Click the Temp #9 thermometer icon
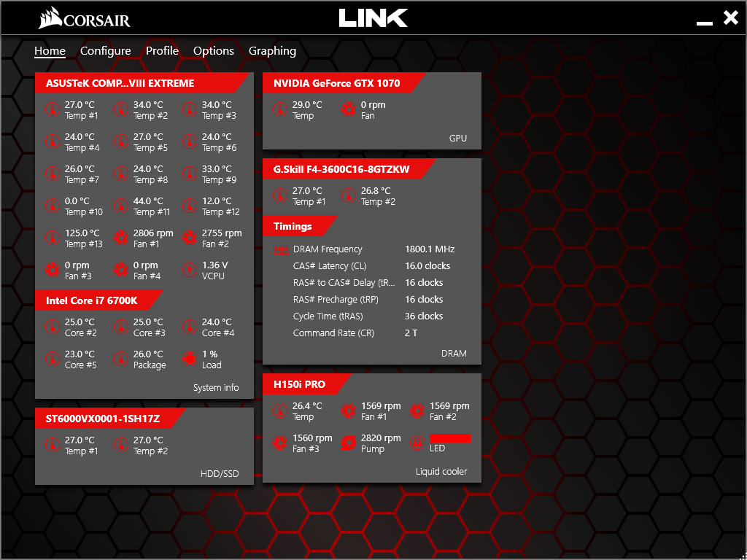Viewport: 747px width, 560px height. point(190,174)
